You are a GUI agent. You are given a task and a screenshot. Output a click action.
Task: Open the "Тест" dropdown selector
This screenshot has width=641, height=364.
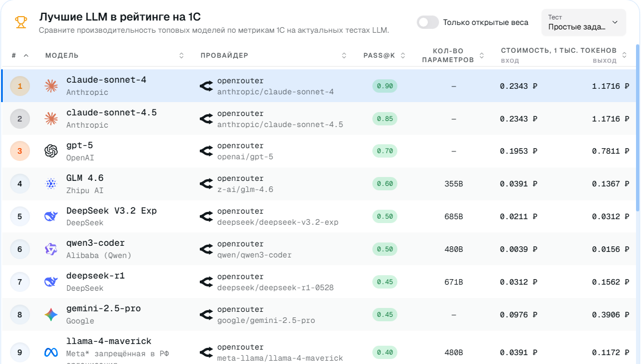[583, 22]
